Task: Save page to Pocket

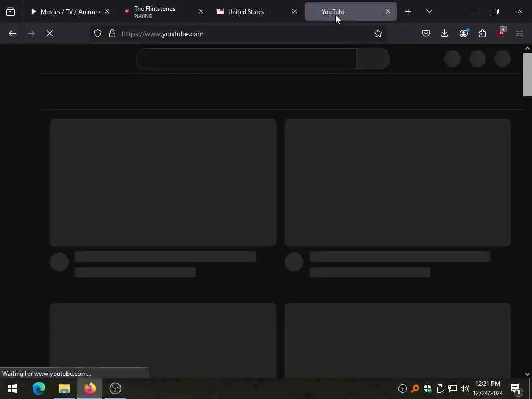Action: 426,33
